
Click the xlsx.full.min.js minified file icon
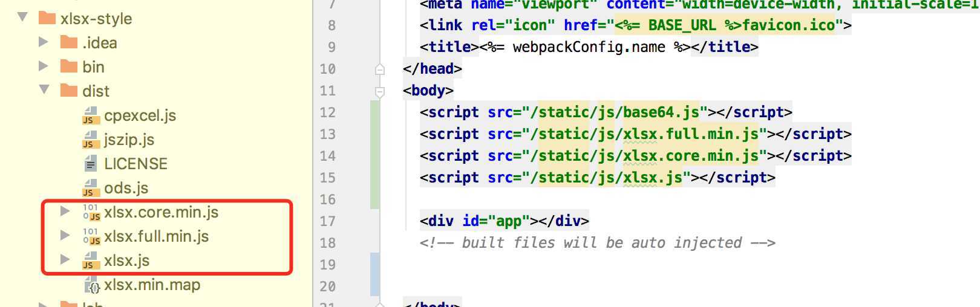(x=91, y=236)
